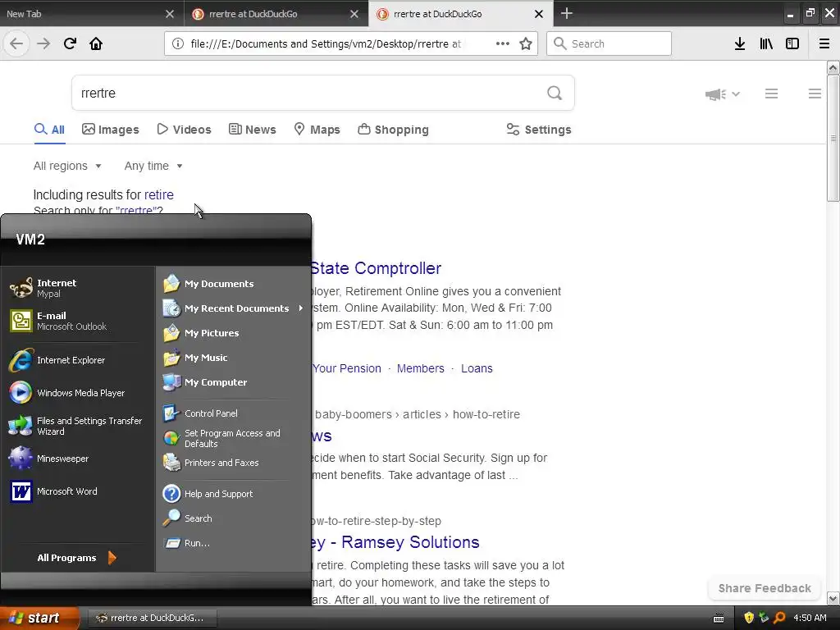Click the browser toolbar Search box
Screen dimensions: 840x630
coord(609,44)
